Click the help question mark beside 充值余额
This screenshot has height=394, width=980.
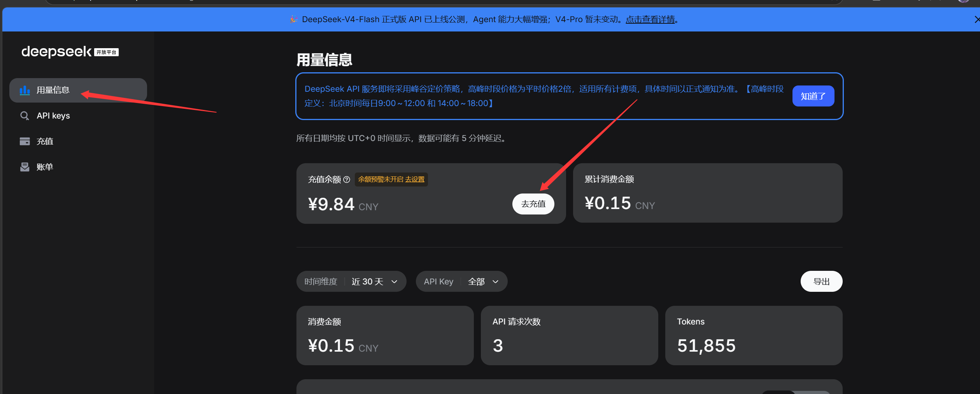pos(347,180)
